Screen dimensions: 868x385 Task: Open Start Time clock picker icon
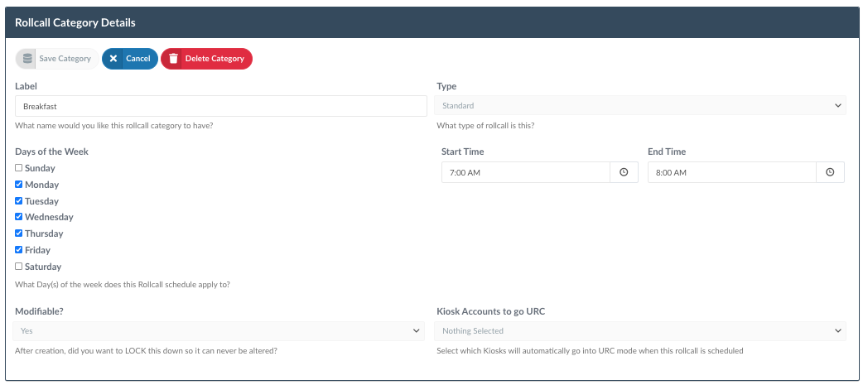[624, 172]
